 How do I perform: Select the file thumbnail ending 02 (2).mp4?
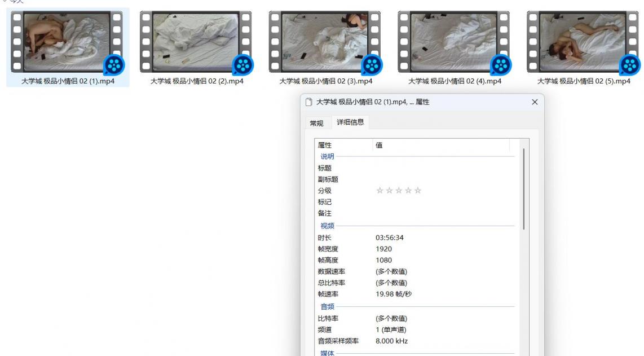[x=196, y=42]
